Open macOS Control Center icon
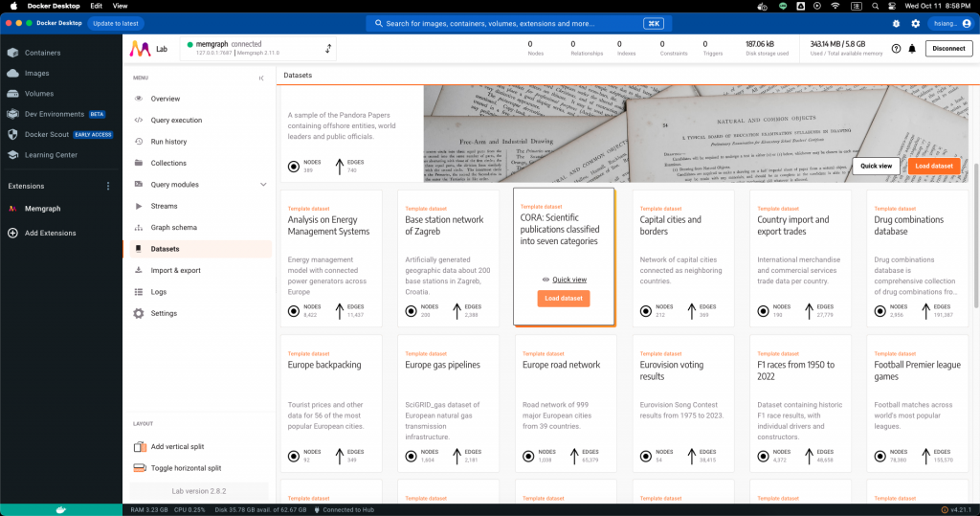This screenshot has width=980, height=516. click(x=892, y=6)
